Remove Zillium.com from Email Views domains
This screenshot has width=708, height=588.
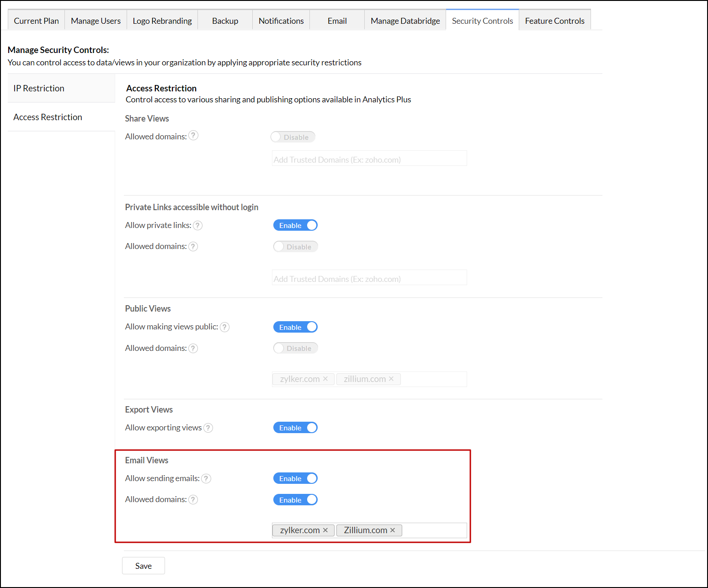tap(393, 530)
